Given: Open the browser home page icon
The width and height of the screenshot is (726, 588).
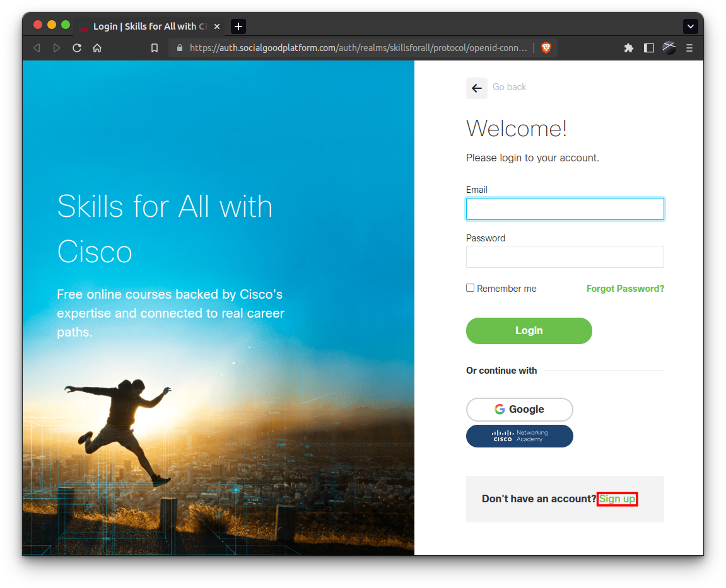Looking at the screenshot, I should pos(97,48).
